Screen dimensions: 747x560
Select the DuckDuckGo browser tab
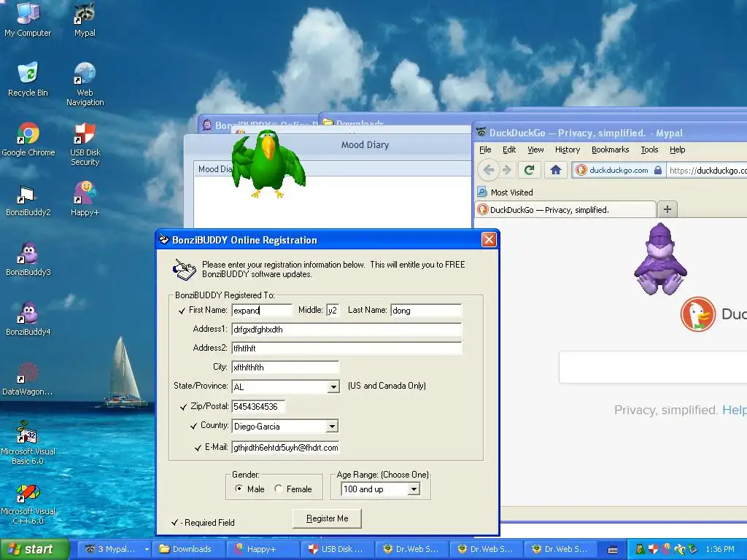(565, 209)
